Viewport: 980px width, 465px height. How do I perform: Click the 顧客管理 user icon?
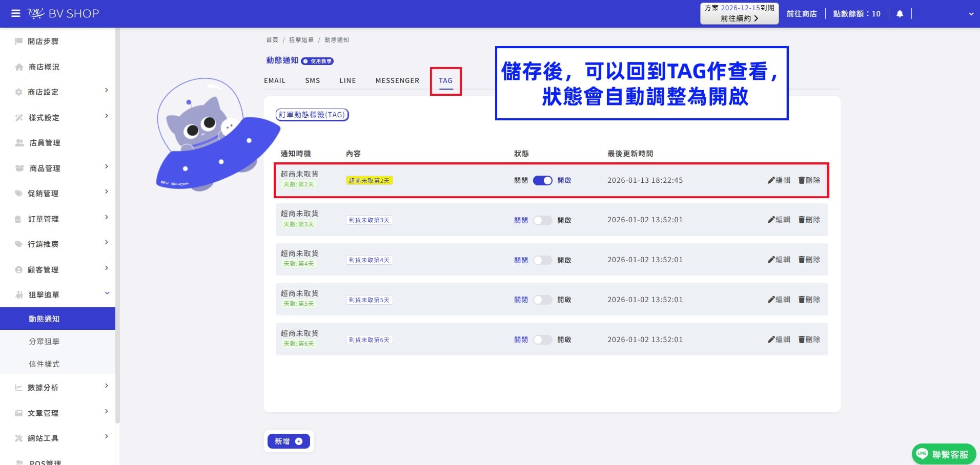click(19, 270)
